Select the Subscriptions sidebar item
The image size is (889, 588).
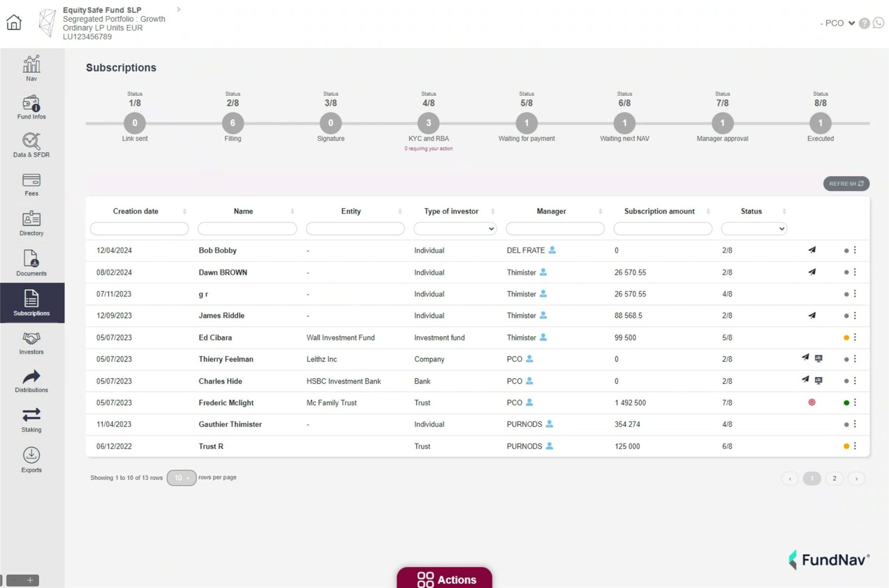32,303
